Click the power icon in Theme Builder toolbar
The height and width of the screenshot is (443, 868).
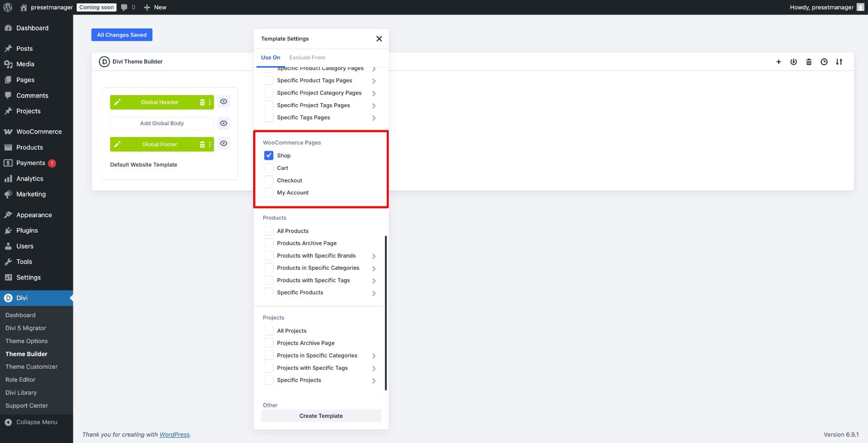pyautogui.click(x=793, y=62)
